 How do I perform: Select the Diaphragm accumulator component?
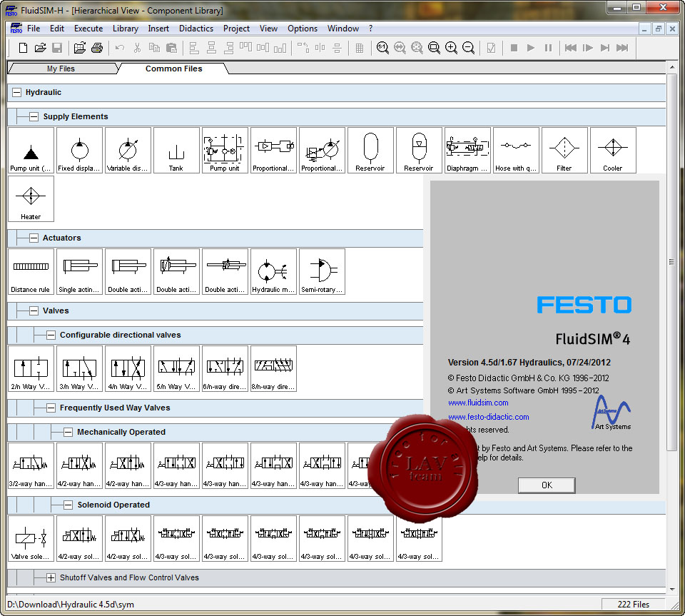467,151
